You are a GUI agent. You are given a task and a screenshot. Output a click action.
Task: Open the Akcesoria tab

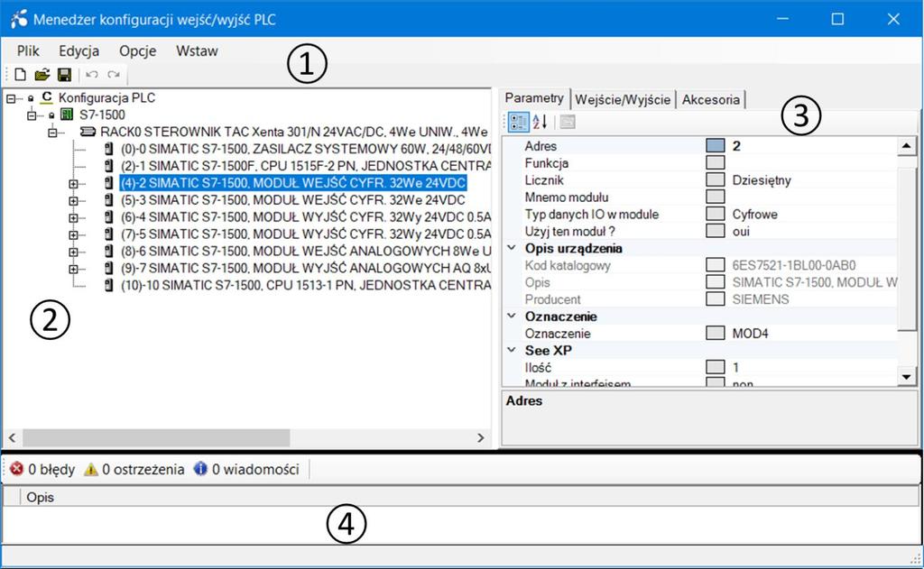pyautogui.click(x=711, y=99)
